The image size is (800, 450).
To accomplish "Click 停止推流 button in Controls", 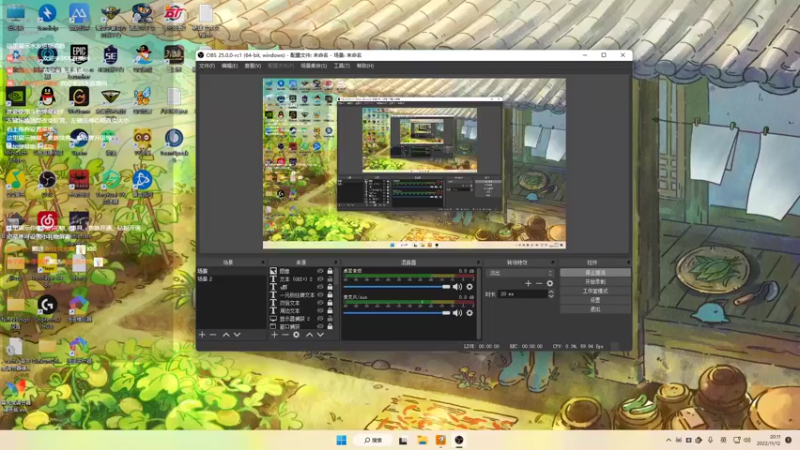I will tap(595, 272).
